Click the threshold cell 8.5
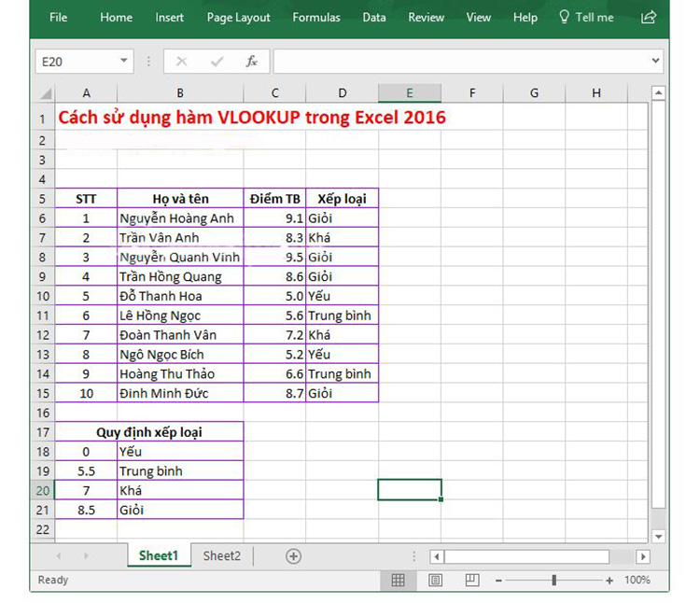Viewport: 700px width, 603px height. pos(86,511)
